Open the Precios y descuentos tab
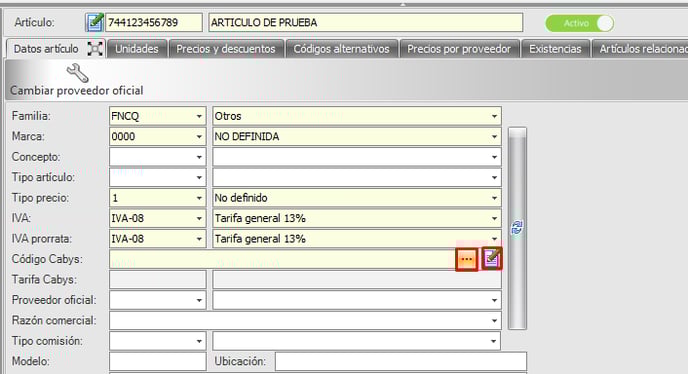688x374 pixels. [226, 49]
